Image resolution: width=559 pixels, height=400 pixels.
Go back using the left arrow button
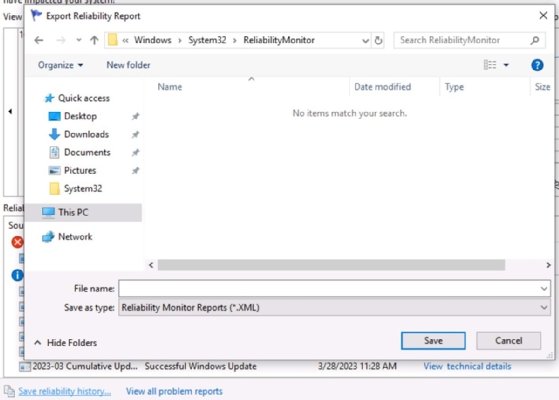click(x=39, y=40)
